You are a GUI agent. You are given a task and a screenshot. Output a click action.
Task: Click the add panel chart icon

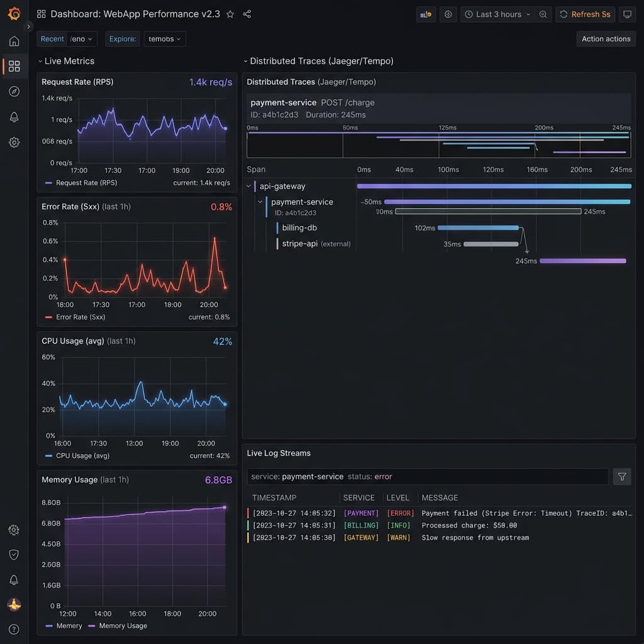pyautogui.click(x=426, y=14)
